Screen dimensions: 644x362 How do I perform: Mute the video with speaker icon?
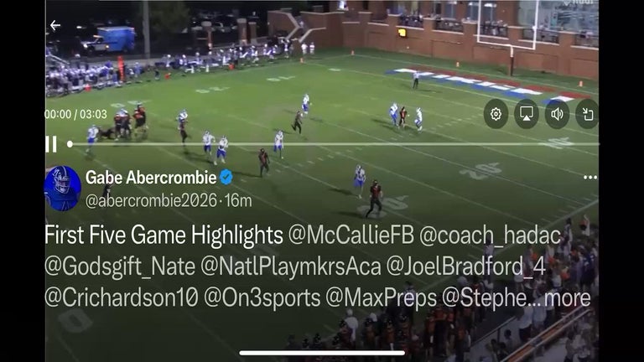557,114
